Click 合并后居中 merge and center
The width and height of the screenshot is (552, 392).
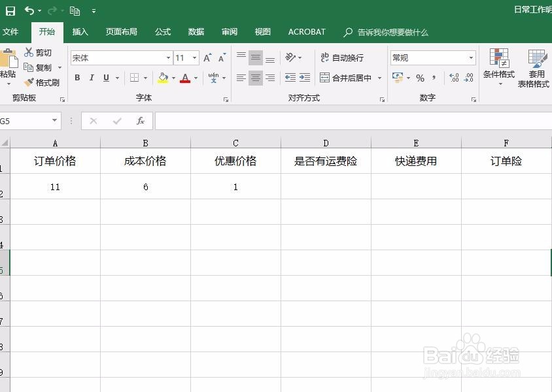[x=346, y=78]
